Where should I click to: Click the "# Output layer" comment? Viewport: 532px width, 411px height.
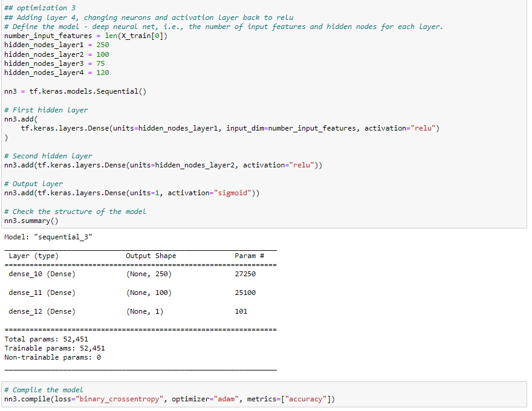(x=34, y=184)
